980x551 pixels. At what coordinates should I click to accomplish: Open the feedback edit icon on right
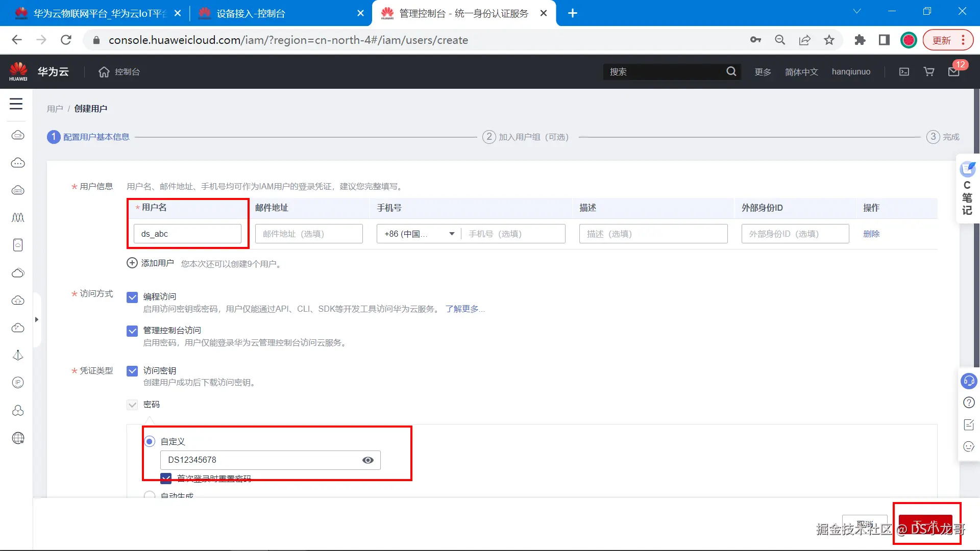point(969,424)
